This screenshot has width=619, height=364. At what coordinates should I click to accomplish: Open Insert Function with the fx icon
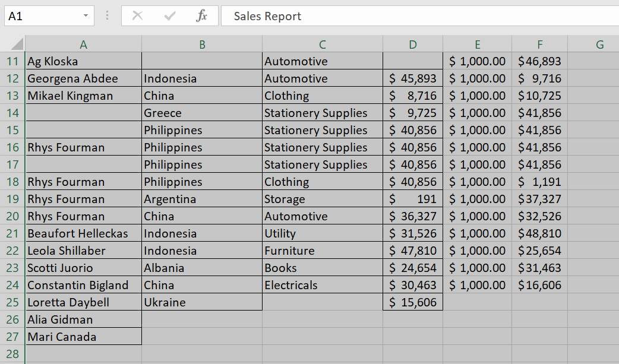click(202, 16)
